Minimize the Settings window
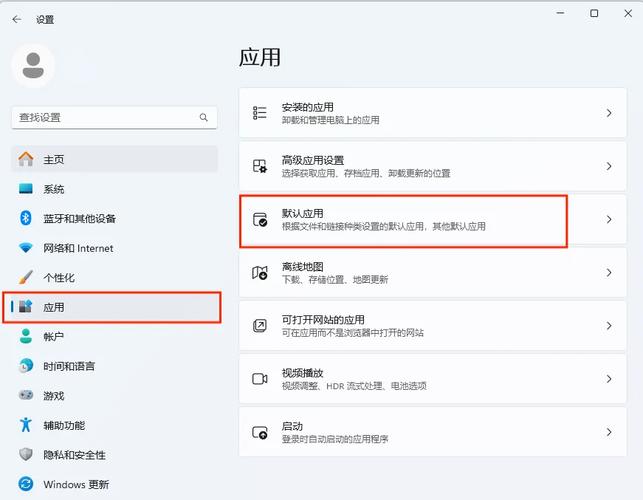This screenshot has height=500, width=643. 560,14
